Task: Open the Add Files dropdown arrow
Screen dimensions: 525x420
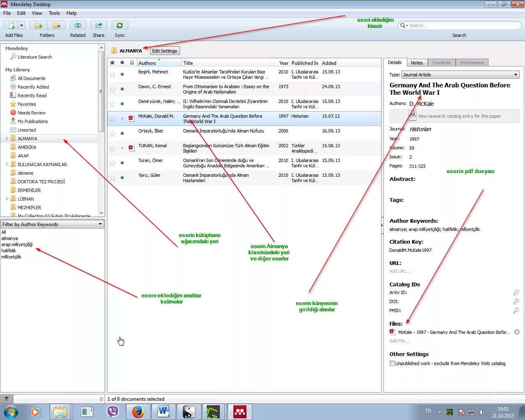Action: (x=22, y=25)
